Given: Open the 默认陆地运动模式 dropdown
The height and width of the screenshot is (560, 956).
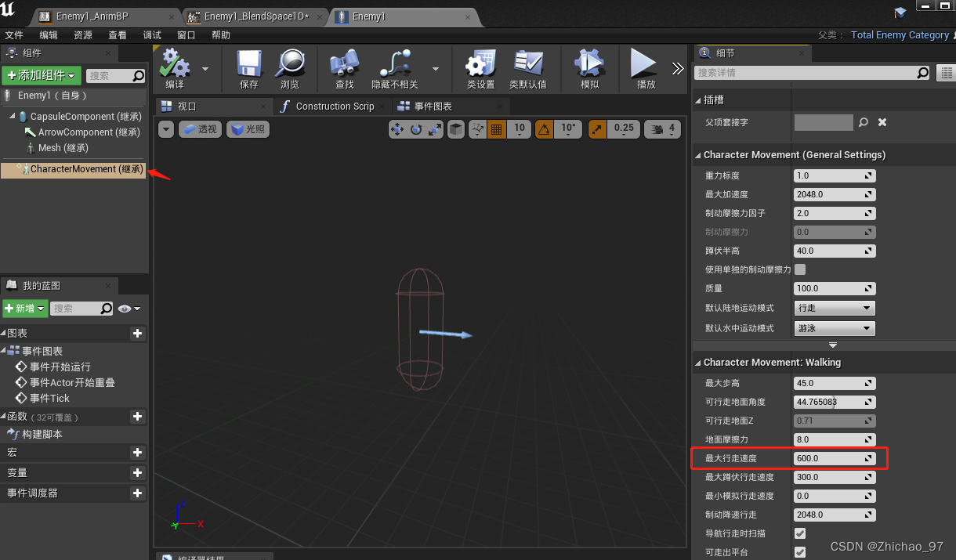Looking at the screenshot, I should pos(834,308).
